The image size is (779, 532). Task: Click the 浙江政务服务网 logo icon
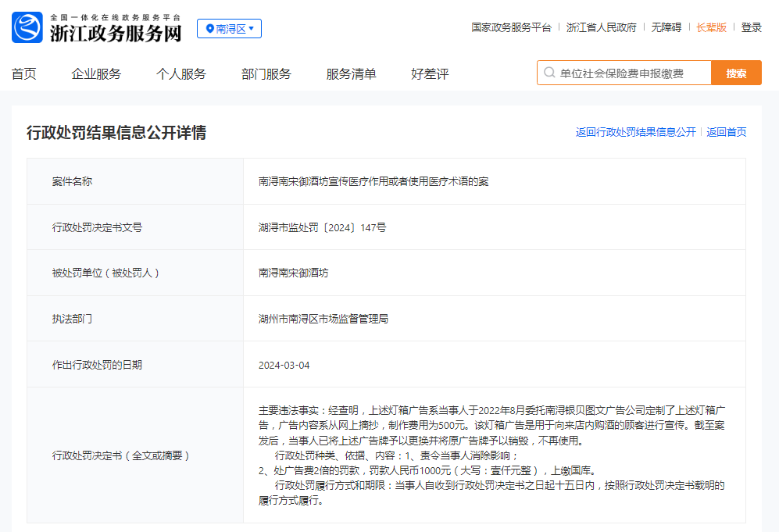click(27, 28)
